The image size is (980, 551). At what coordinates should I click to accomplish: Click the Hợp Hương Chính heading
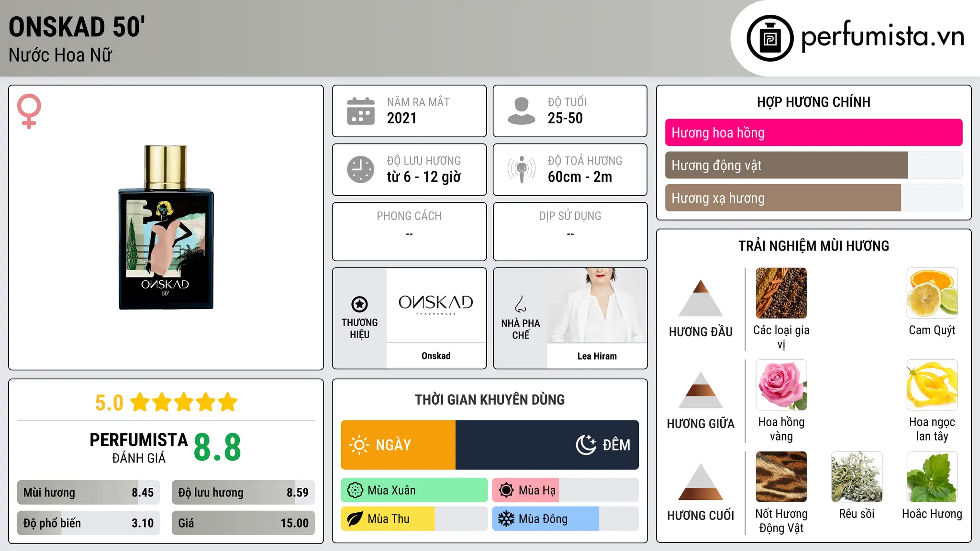[813, 102]
